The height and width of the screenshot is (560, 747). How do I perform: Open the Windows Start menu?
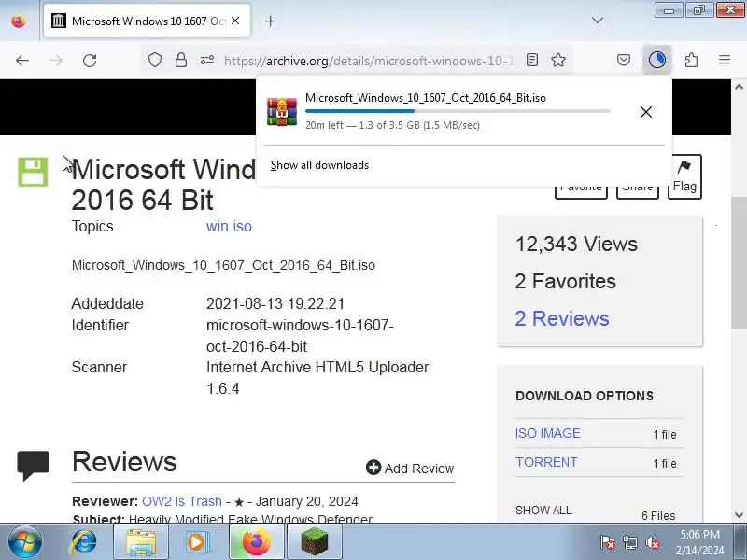(25, 542)
